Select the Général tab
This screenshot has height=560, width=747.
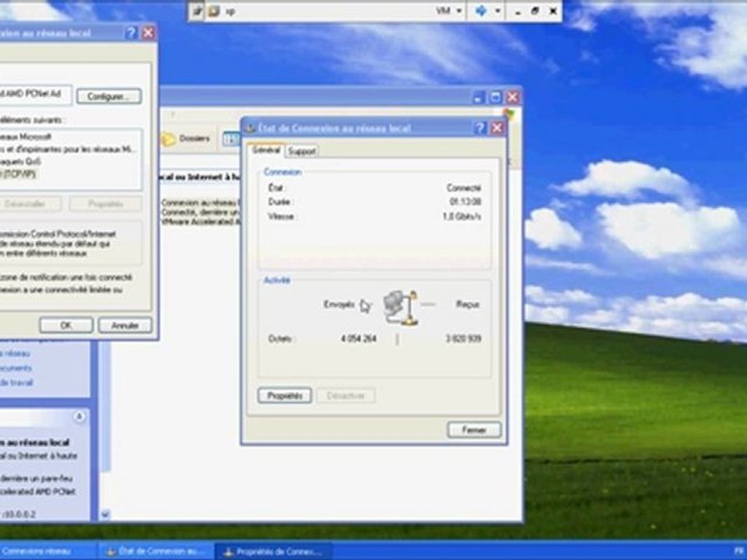266,150
